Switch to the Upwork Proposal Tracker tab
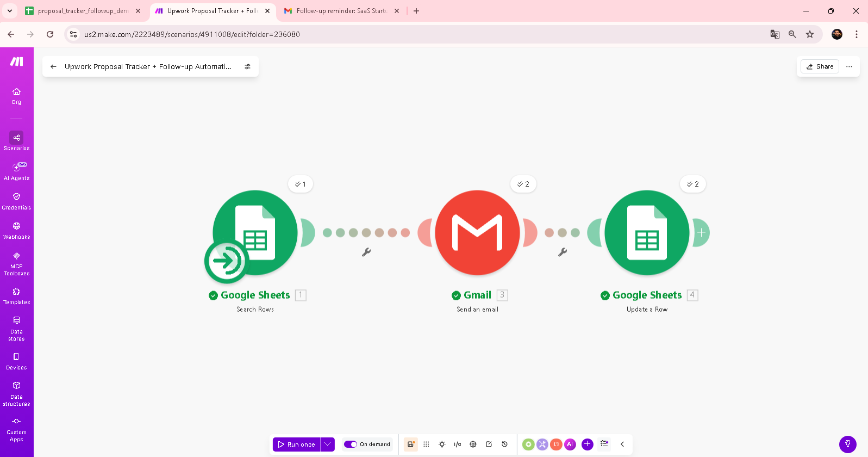The height and width of the screenshot is (457, 868). click(212, 11)
